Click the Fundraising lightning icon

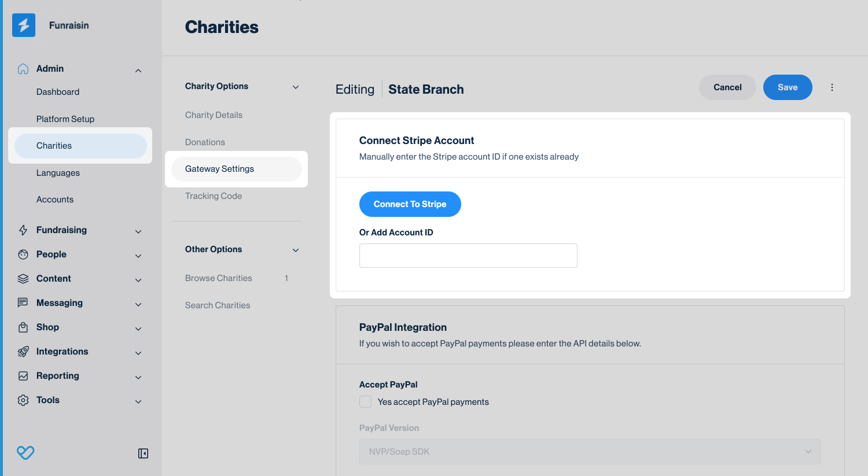pos(23,230)
